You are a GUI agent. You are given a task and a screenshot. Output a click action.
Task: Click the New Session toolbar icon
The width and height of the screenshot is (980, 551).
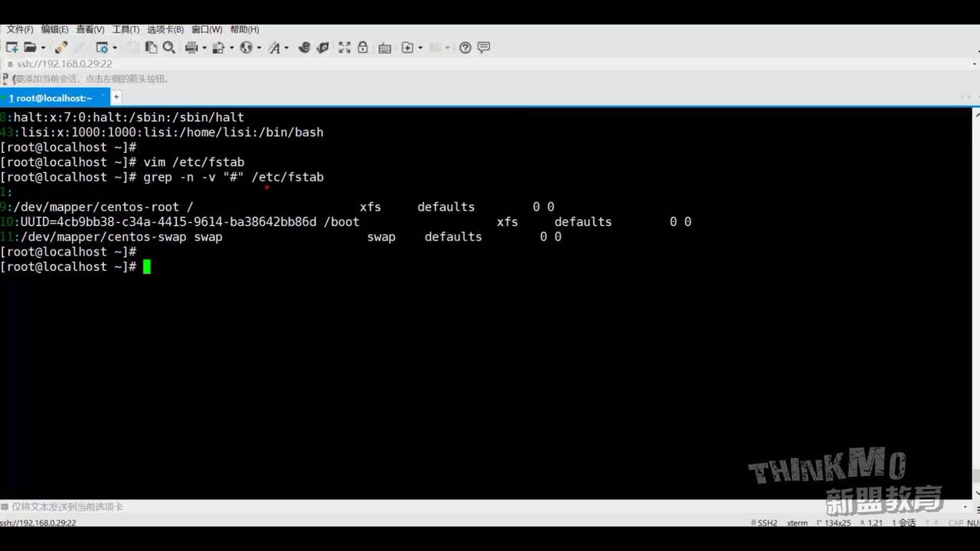coord(11,47)
